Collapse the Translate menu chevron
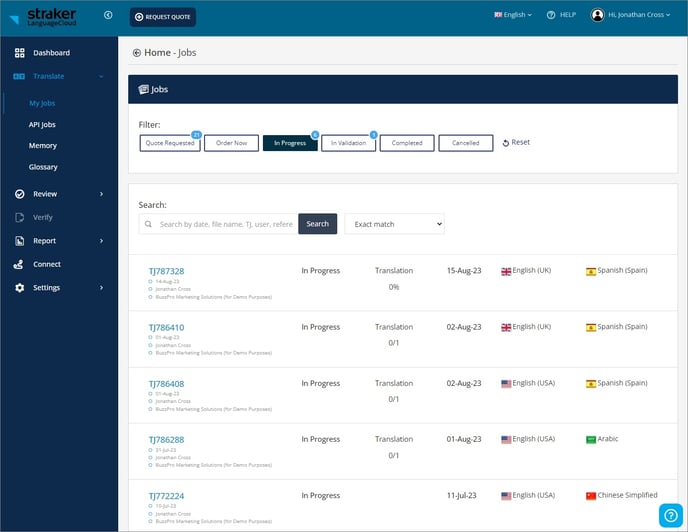 (101, 76)
